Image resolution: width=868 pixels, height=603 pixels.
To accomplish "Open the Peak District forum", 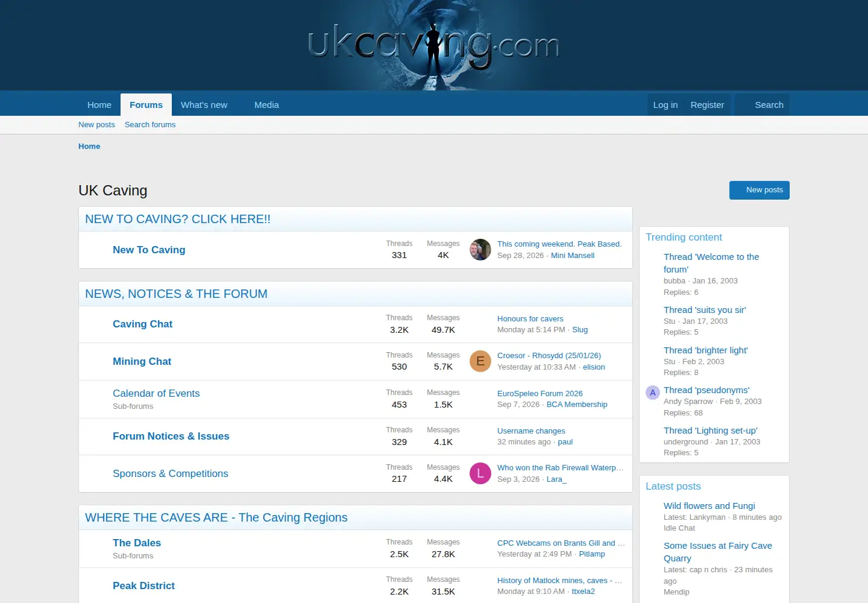I will (143, 586).
